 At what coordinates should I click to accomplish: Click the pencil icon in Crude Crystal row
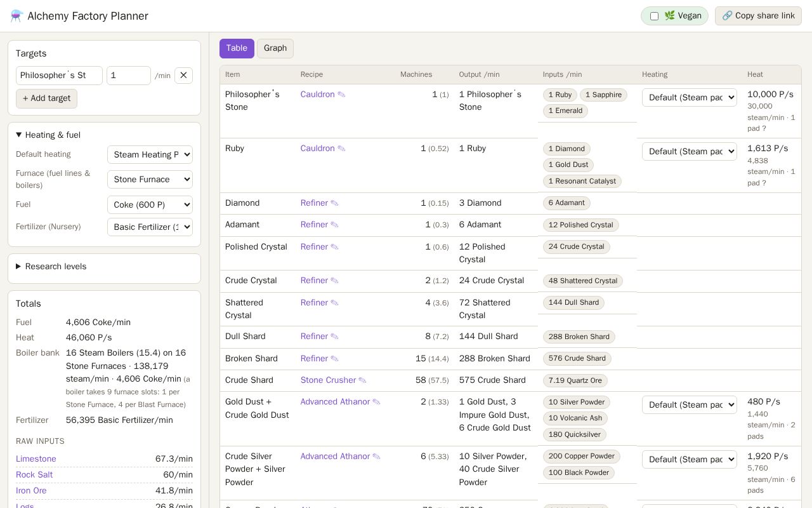pyautogui.click(x=334, y=281)
